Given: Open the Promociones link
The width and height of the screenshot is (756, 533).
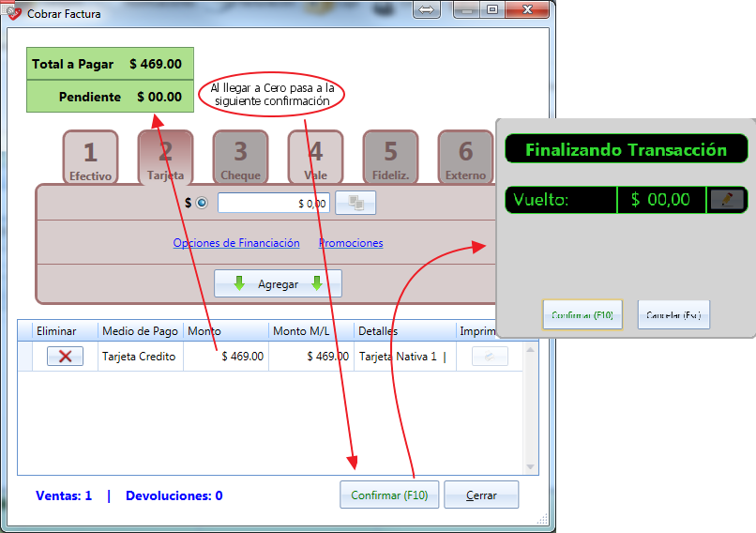Looking at the screenshot, I should tap(351, 243).
